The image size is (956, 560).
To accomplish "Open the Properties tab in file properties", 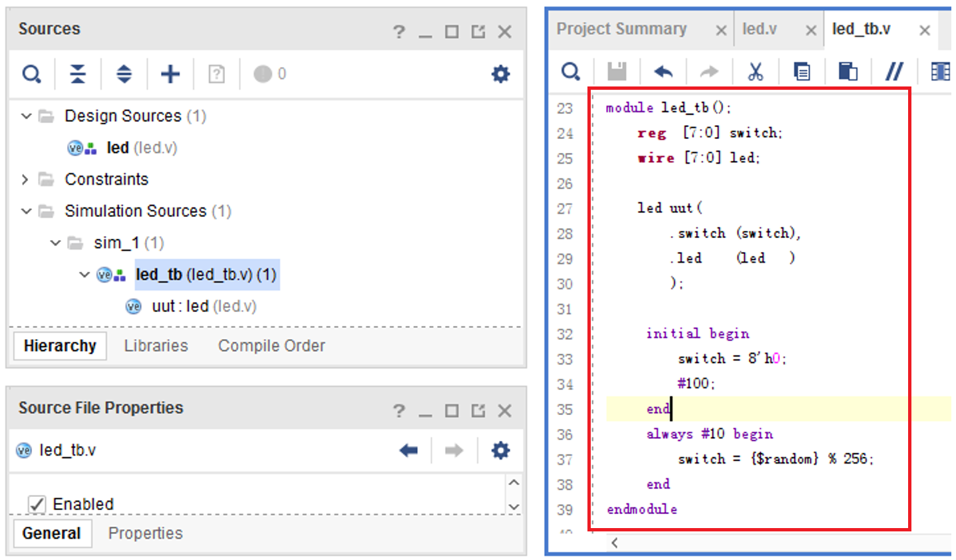I will click(145, 533).
